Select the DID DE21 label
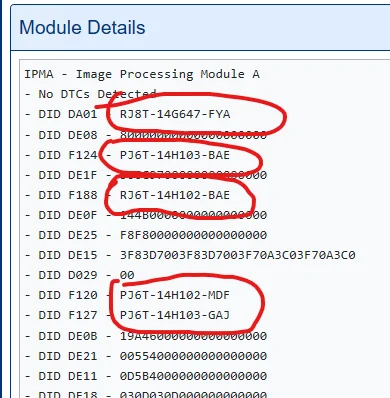This screenshot has width=390, height=398. pyautogui.click(x=68, y=356)
